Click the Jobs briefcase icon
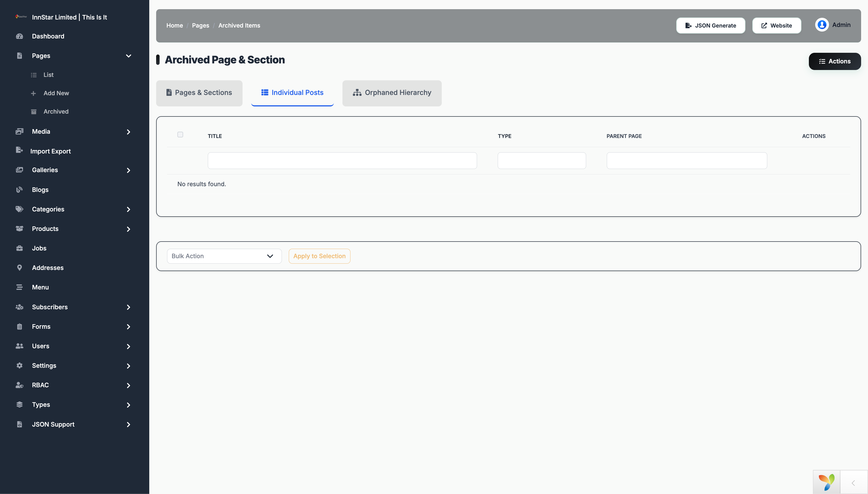 pyautogui.click(x=19, y=248)
